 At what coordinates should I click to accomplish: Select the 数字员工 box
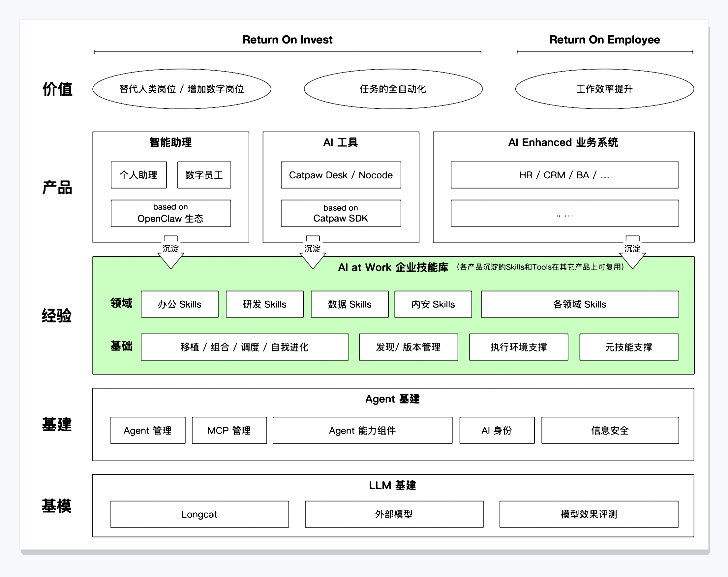pyautogui.click(x=204, y=175)
